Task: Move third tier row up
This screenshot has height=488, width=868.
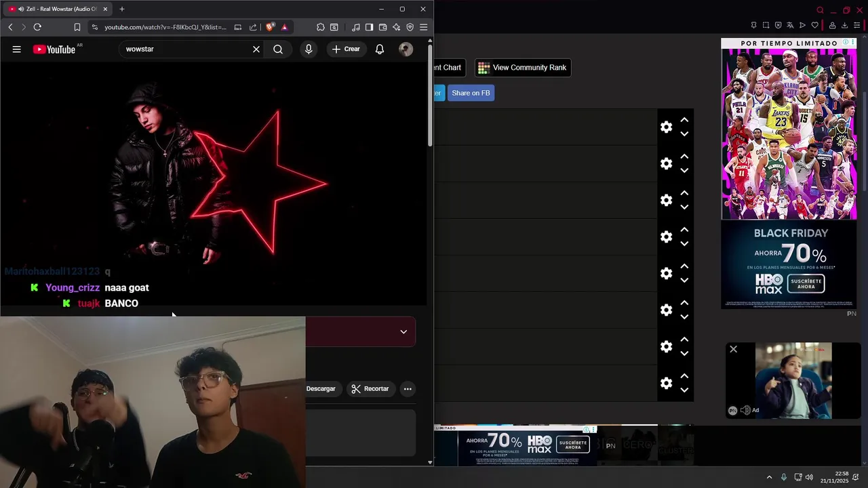Action: click(684, 193)
